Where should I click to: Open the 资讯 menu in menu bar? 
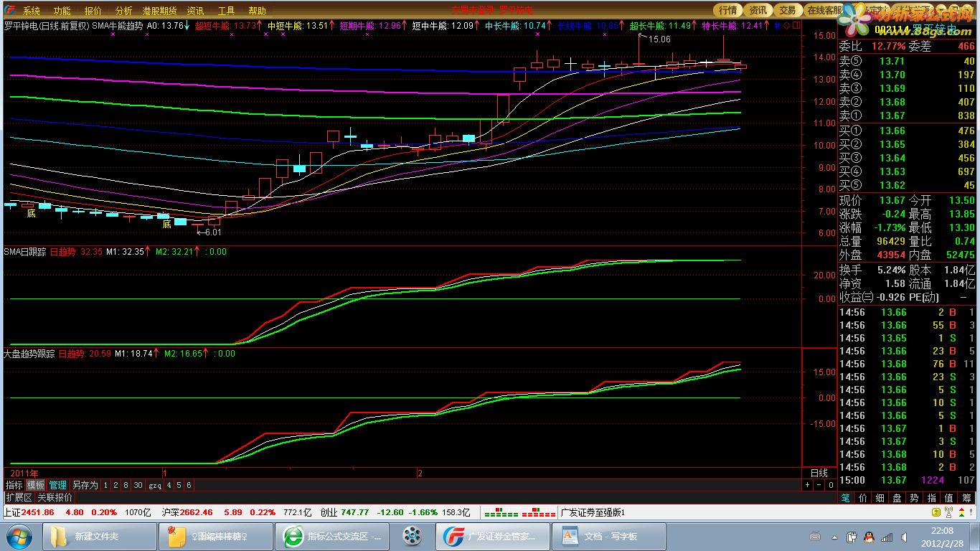(195, 11)
